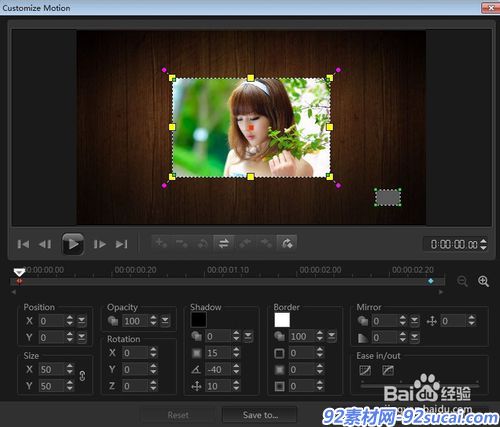Toggle the Size aspect ratio lock
This screenshot has width=500, height=427.
coord(82,376)
